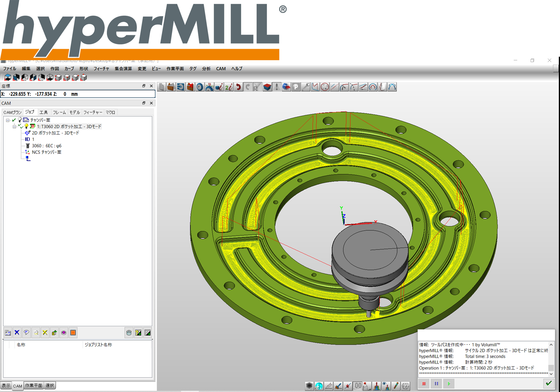Screen dimensions: 560x392
Task: Click the coordinate input field
Action: coord(77,94)
